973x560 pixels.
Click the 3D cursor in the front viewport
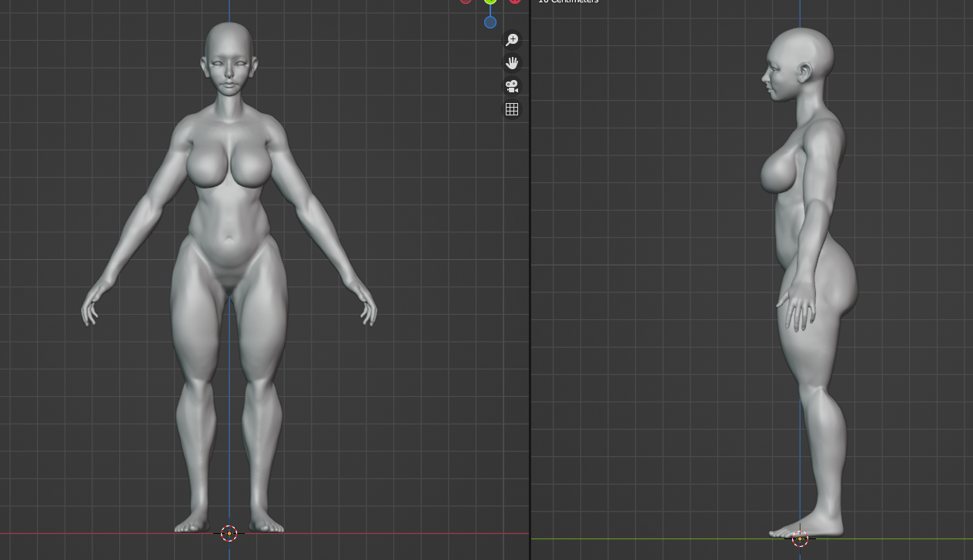click(x=229, y=533)
